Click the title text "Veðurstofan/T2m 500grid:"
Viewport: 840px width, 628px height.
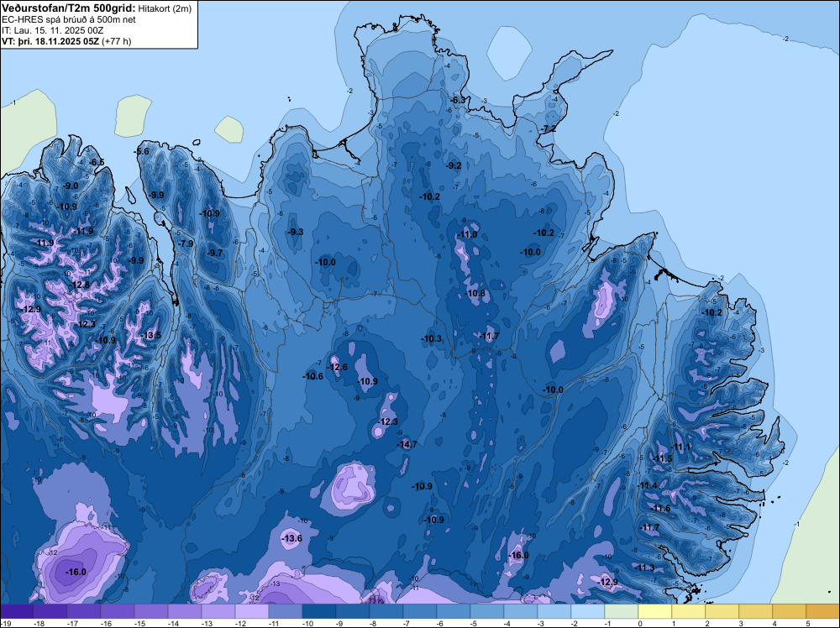[x=69, y=8]
